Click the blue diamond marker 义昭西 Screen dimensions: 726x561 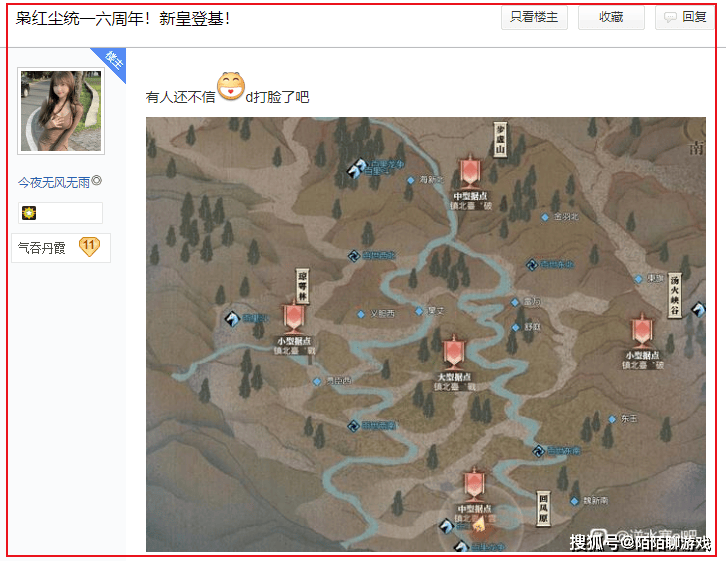(x=361, y=314)
